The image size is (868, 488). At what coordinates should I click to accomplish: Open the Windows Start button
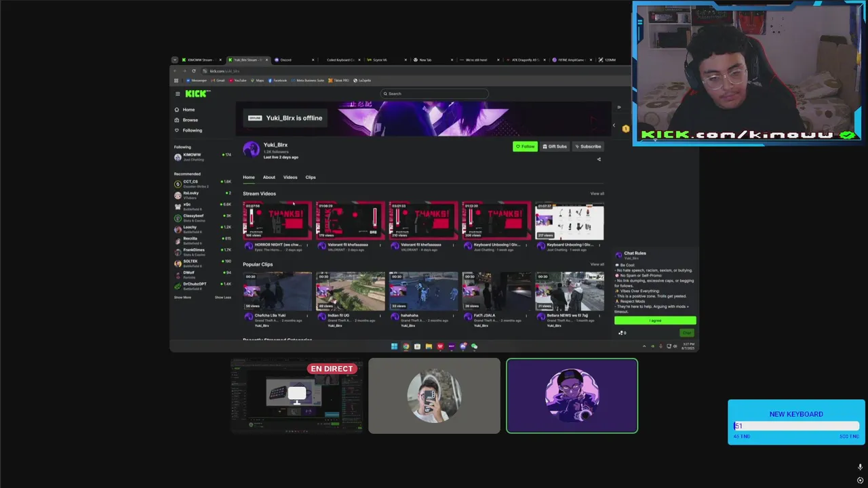click(x=394, y=346)
